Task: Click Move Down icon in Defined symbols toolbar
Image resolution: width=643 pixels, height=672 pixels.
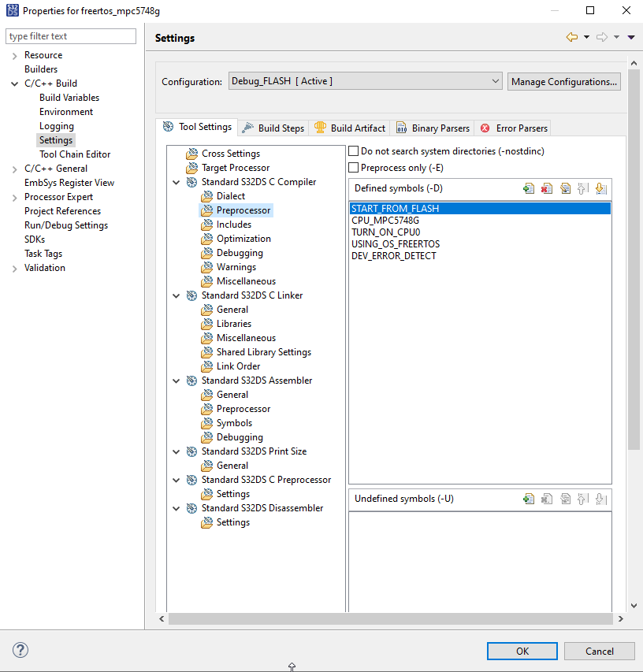Action: click(x=601, y=188)
